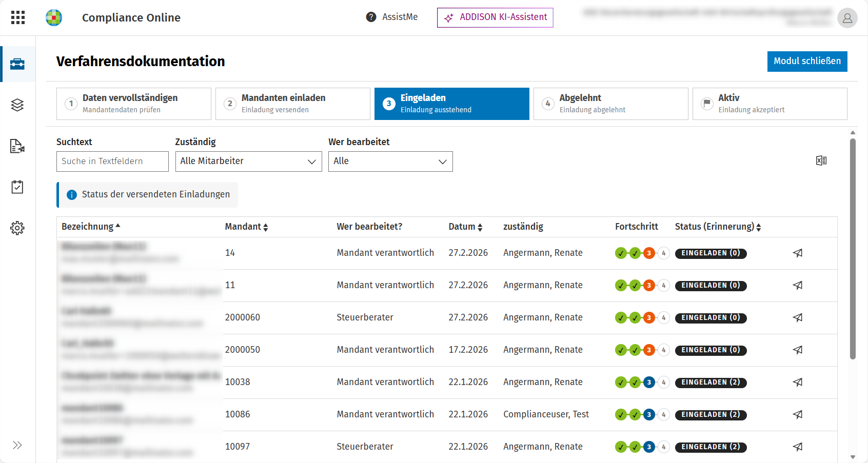The image size is (868, 463).
Task: Open the Wer bearbeitet dropdown
Action: (390, 162)
